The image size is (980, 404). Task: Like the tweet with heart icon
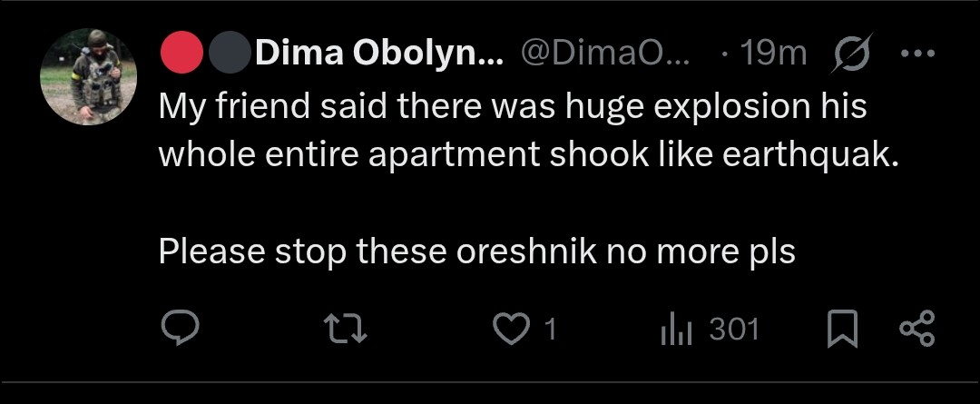click(x=509, y=329)
